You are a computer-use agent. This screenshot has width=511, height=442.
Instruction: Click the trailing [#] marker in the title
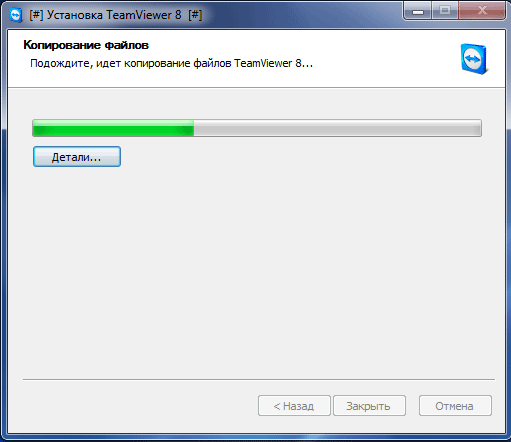(x=195, y=15)
